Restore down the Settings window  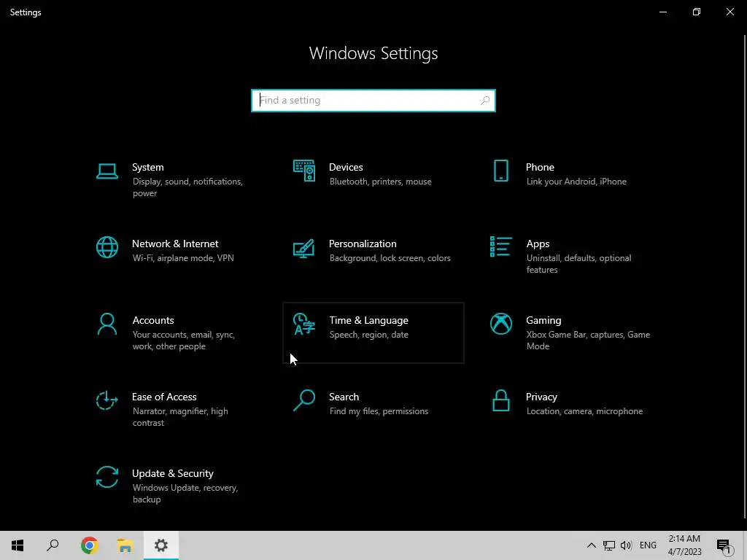(697, 12)
